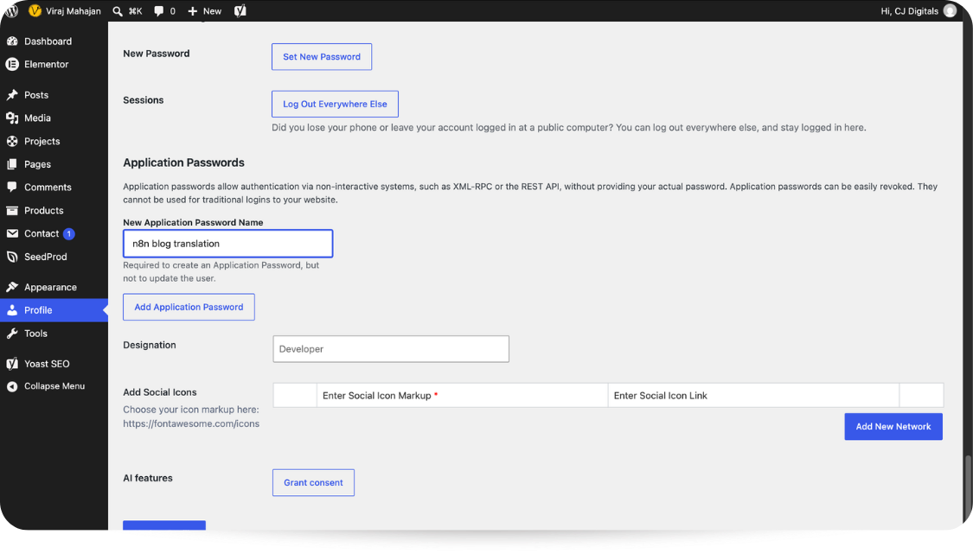
Task: Open the Yoast icon in admin bar
Action: click(x=240, y=10)
